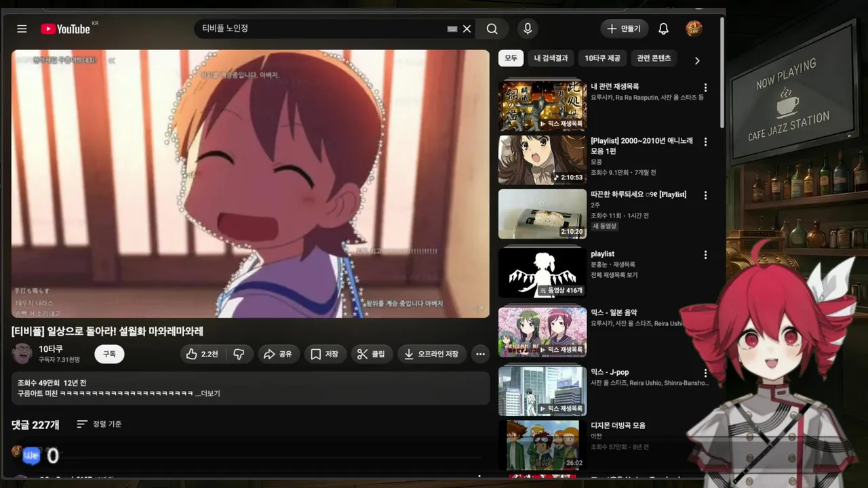This screenshot has width=868, height=488.
Task: Open notifications bell
Action: click(663, 28)
